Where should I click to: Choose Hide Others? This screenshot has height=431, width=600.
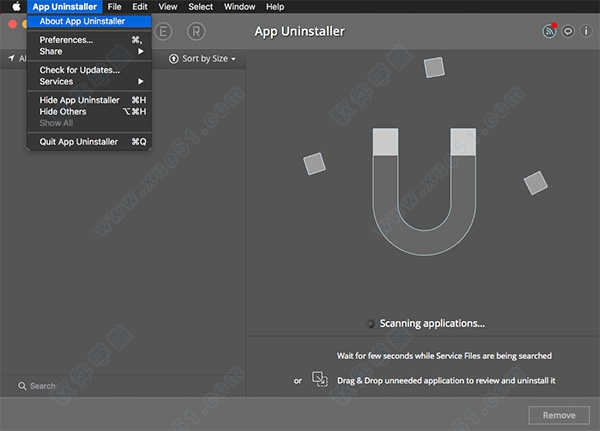(89, 112)
